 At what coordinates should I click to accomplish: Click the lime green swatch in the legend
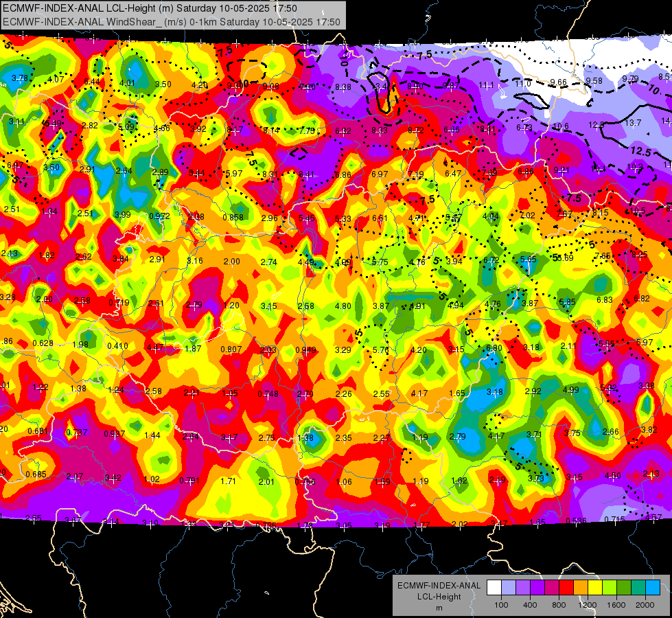pos(610,588)
